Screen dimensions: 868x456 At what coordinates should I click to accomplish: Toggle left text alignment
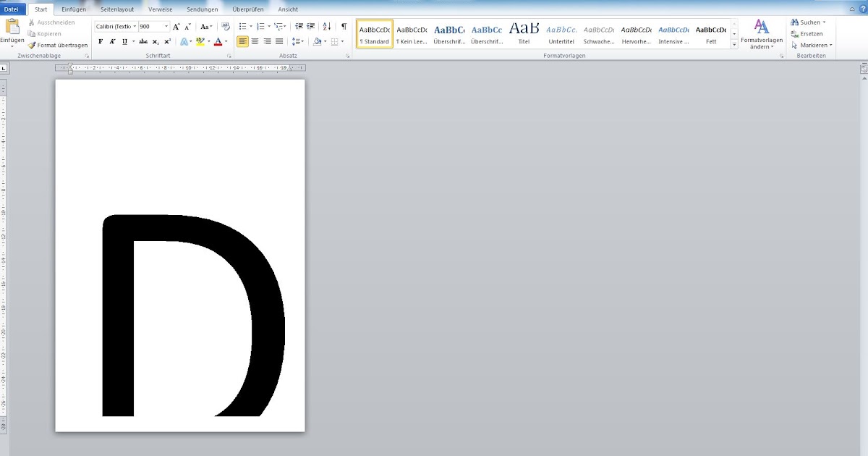coord(243,42)
